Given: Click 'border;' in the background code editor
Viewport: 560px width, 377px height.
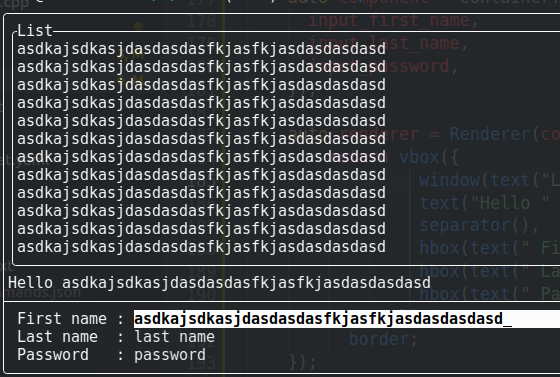Looking at the screenshot, I should pos(383,339).
